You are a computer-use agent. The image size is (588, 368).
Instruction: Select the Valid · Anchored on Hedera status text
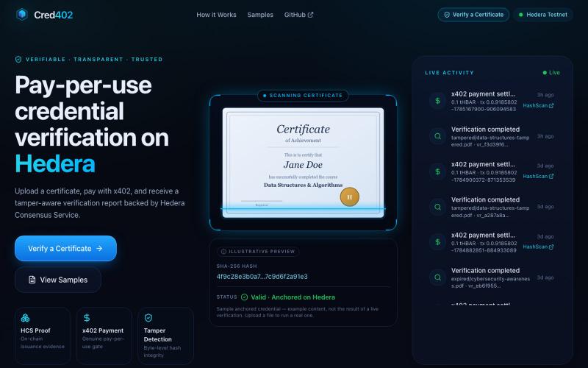pos(293,297)
